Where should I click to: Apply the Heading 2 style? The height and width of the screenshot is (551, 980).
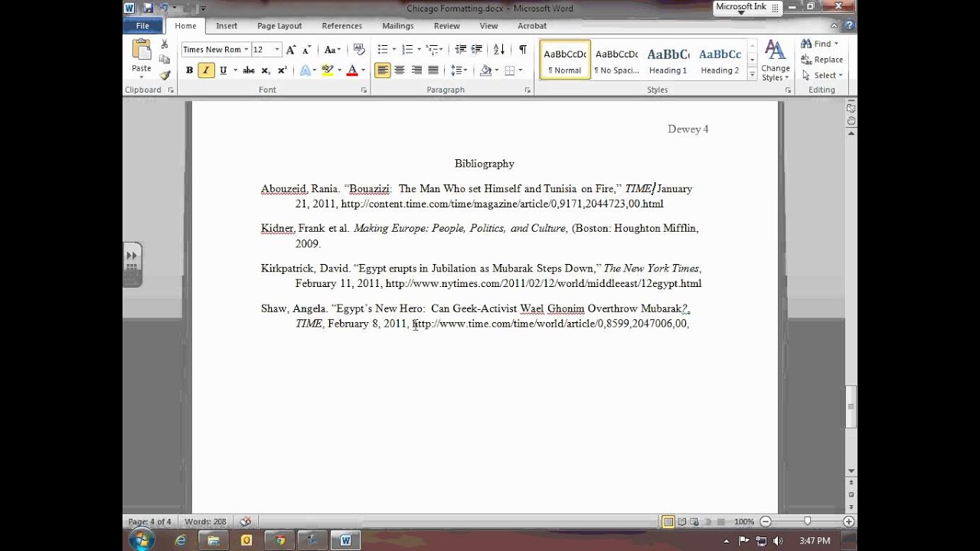720,60
